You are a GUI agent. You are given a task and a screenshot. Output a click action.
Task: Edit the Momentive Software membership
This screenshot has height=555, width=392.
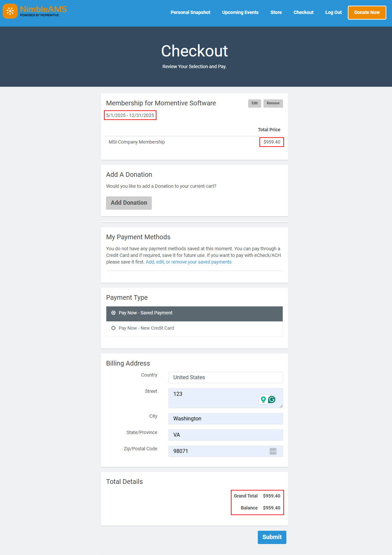click(x=254, y=103)
